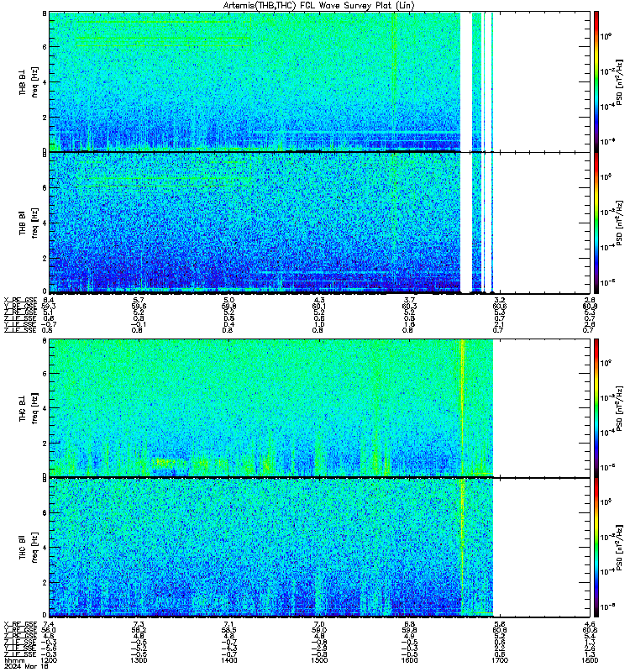
Task: Click the THB X_RE_GSE value '4.3'
Action: (319, 300)
